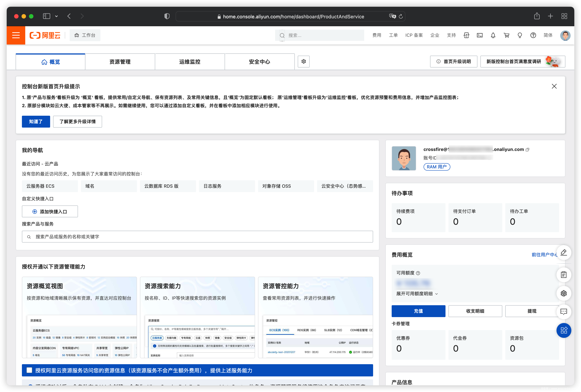This screenshot has height=392, width=581.
Task: Open the 简体 language selector
Action: coord(548,35)
